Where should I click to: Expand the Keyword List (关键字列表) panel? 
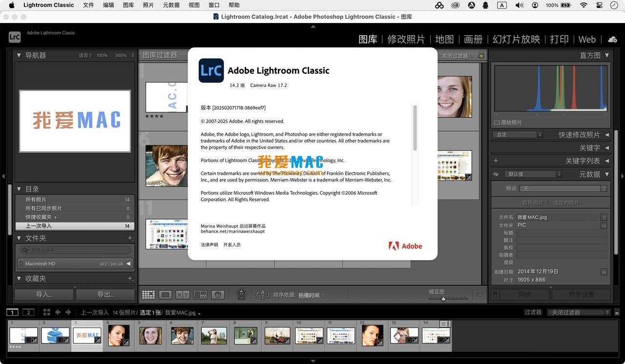607,161
